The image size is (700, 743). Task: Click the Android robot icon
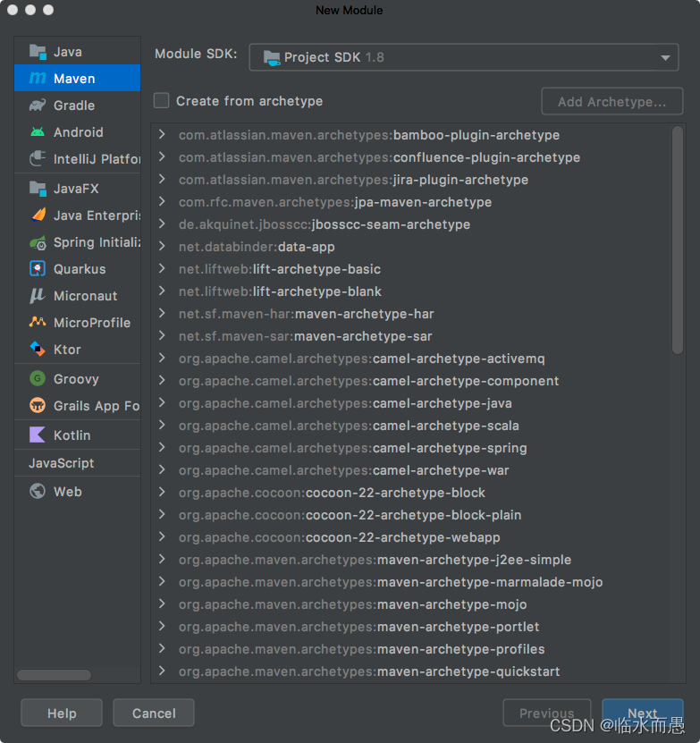coord(38,131)
